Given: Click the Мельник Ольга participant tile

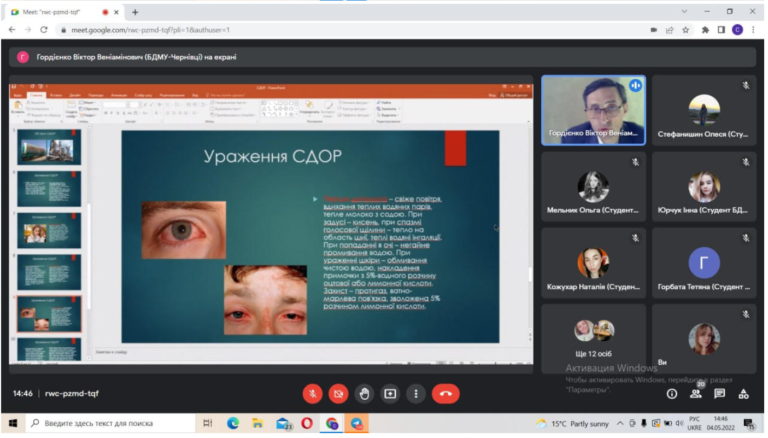Looking at the screenshot, I should tap(593, 187).
